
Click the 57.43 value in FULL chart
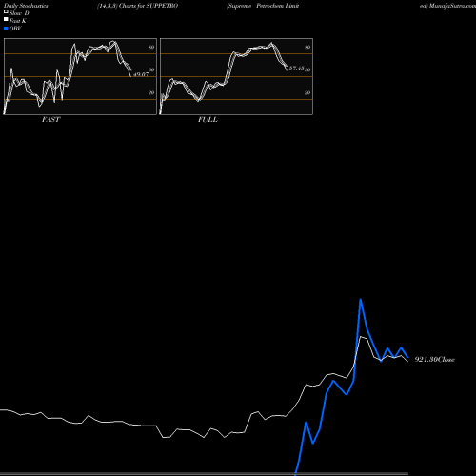(x=296, y=69)
